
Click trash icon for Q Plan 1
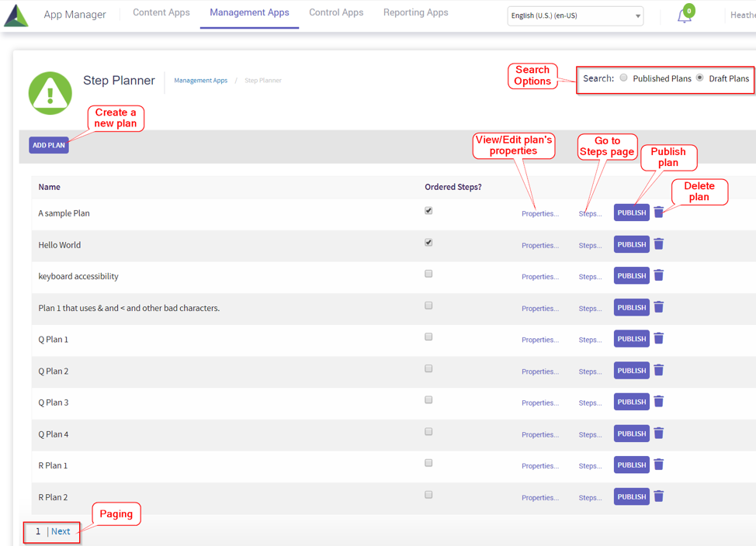click(658, 339)
